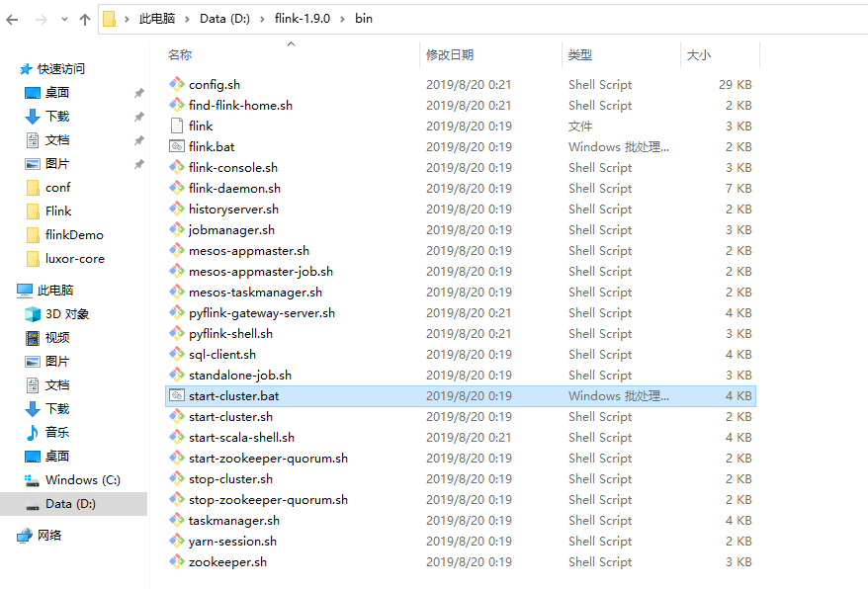Image resolution: width=868 pixels, height=589 pixels.
Task: Click the flink-console.sh file icon
Action: pos(177,167)
